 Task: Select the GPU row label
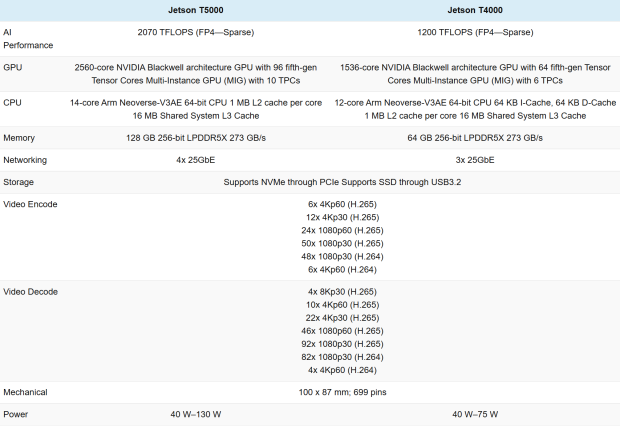tap(13, 67)
